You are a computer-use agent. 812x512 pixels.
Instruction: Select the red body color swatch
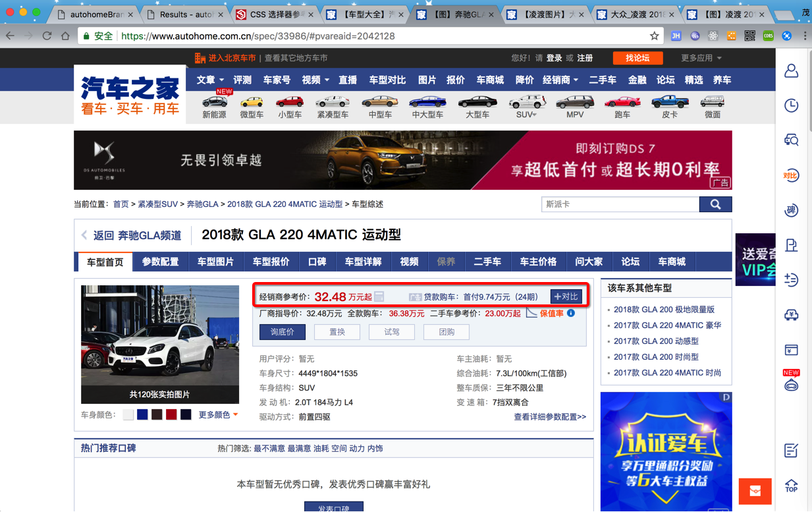(x=171, y=414)
